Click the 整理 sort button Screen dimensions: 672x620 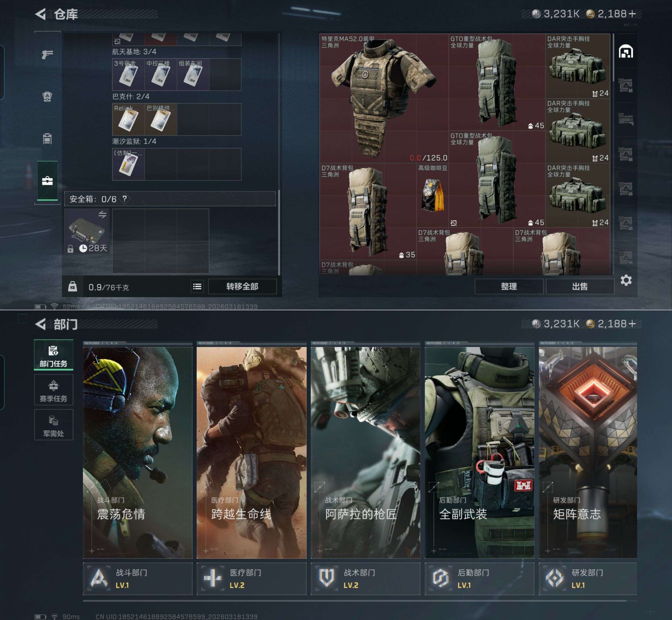point(509,286)
